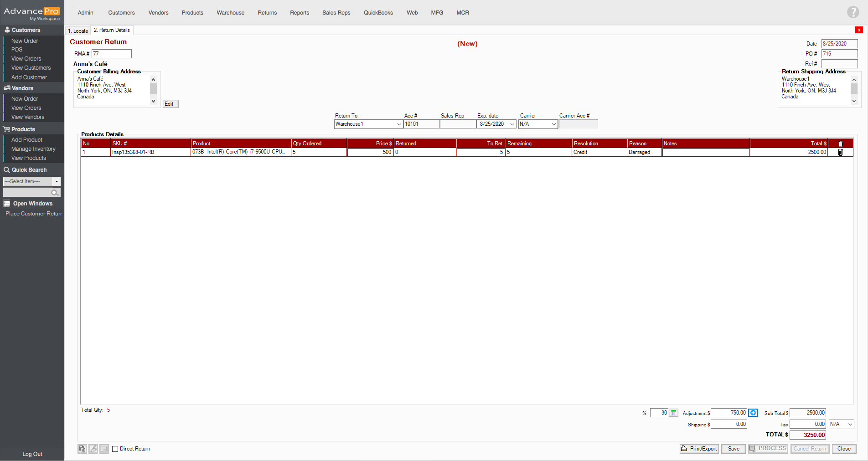Open Manage Inventory in the sidebar
868x461 pixels.
click(x=33, y=149)
